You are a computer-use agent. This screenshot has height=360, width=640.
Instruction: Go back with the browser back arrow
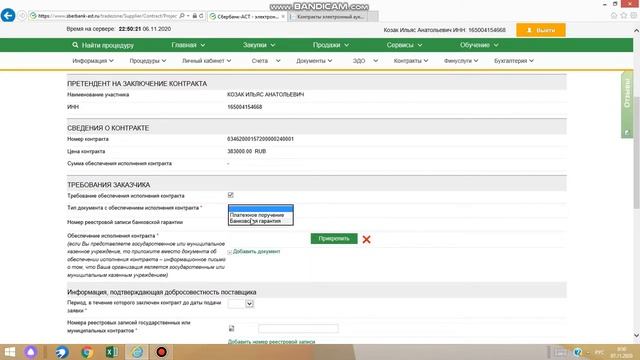click(x=8, y=16)
